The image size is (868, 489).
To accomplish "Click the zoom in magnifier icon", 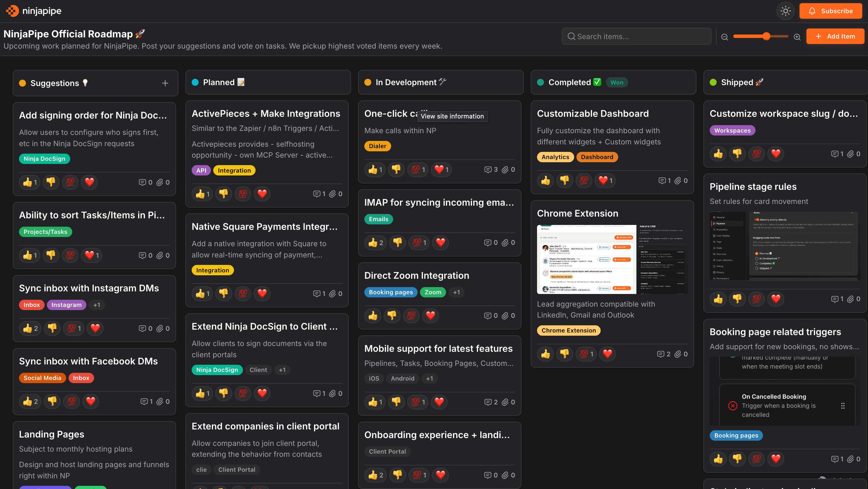I will 797,37.
